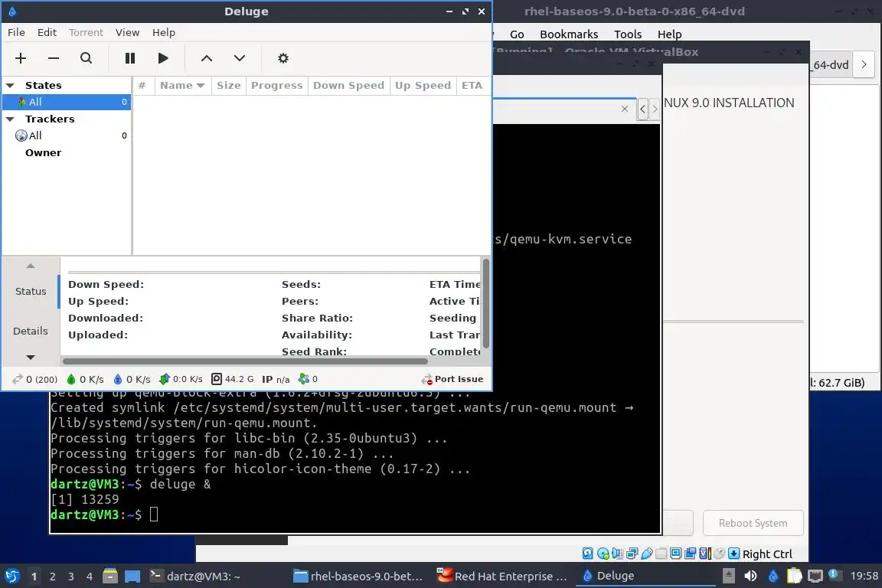Click next tab arrow in terminal
The width and height of the screenshot is (882, 588).
coord(654,109)
